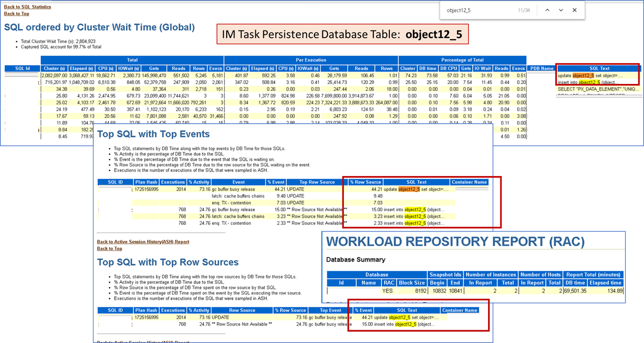The width and height of the screenshot is (644, 343).
Task: Click the Database Summary heading
Action: pos(356,260)
